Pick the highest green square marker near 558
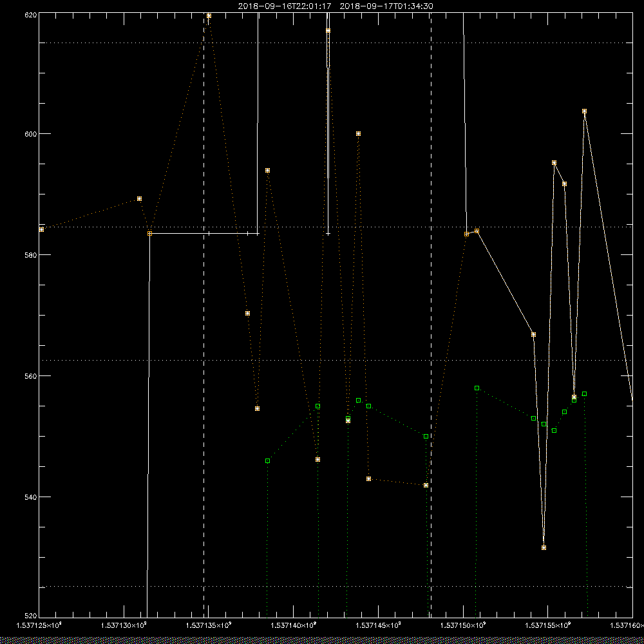Screen dimensions: 644x644 [x=477, y=388]
